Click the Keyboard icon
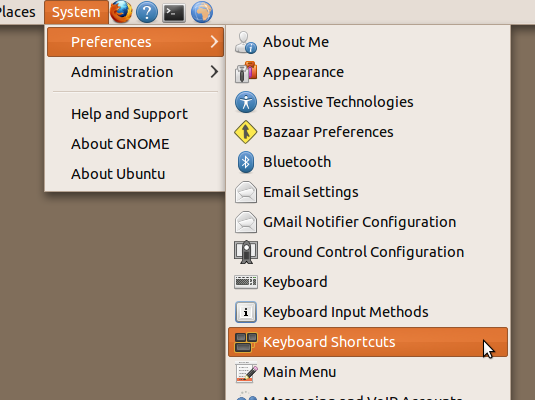The width and height of the screenshot is (535, 400). pyautogui.click(x=246, y=282)
